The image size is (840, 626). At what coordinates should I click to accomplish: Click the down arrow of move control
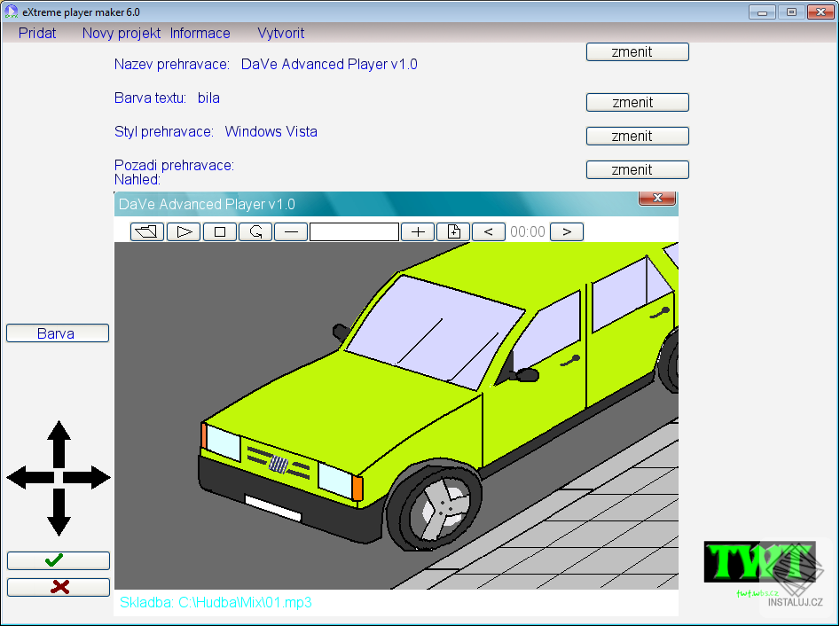(59, 512)
